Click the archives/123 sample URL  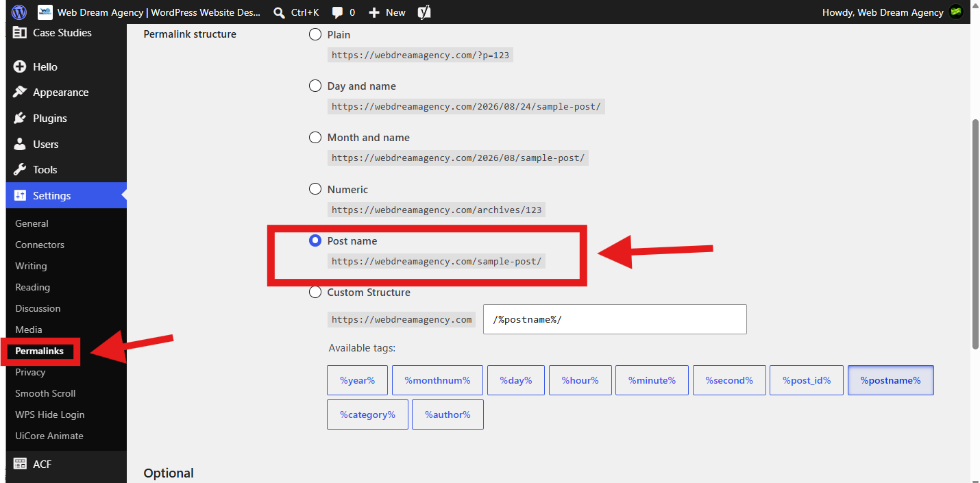[437, 210]
